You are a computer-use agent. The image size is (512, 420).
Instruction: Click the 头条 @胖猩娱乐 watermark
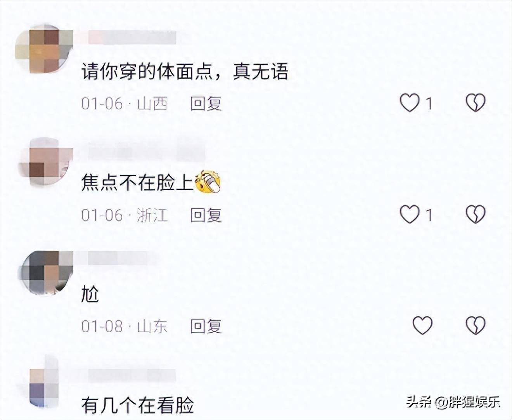point(453,402)
